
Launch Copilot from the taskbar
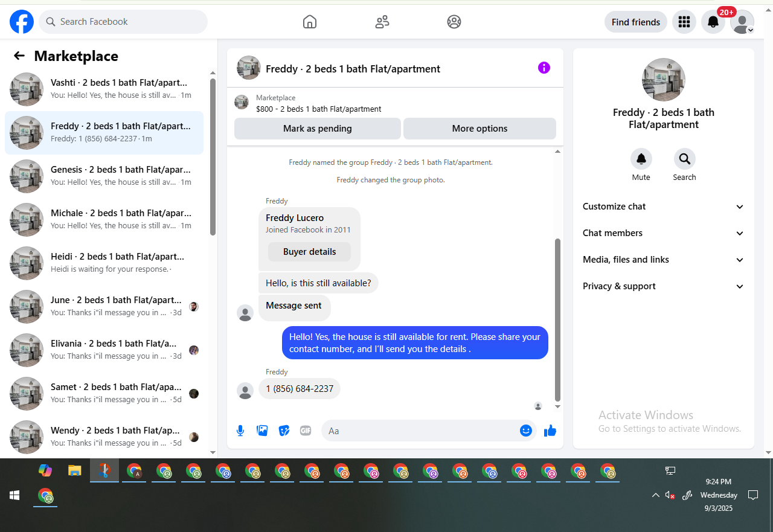45,470
